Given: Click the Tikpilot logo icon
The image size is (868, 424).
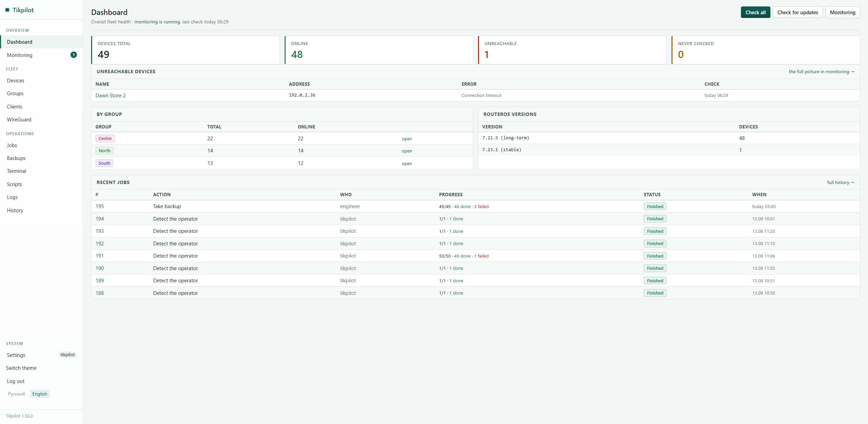Looking at the screenshot, I should pos(7,10).
